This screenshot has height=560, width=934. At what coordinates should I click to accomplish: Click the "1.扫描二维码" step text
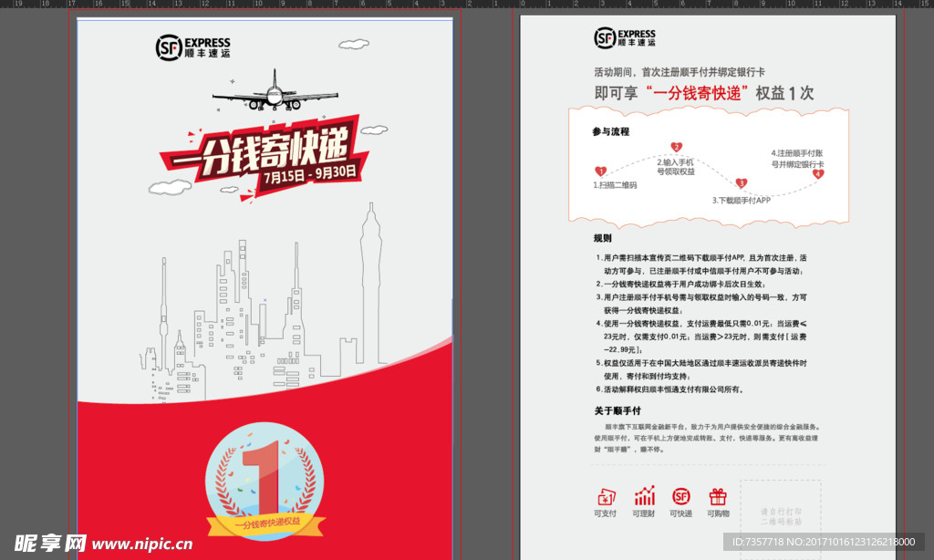click(x=615, y=185)
